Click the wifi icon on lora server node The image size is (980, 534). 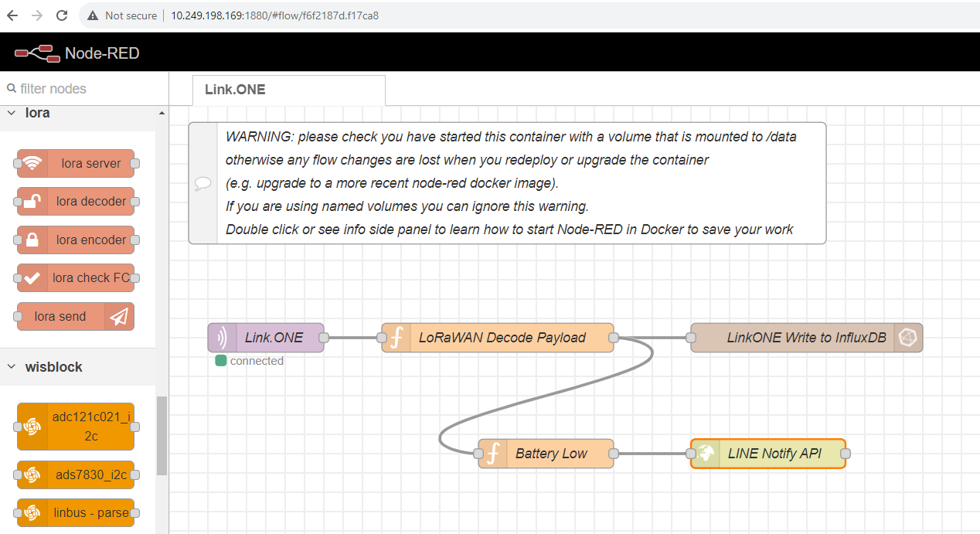pos(32,164)
